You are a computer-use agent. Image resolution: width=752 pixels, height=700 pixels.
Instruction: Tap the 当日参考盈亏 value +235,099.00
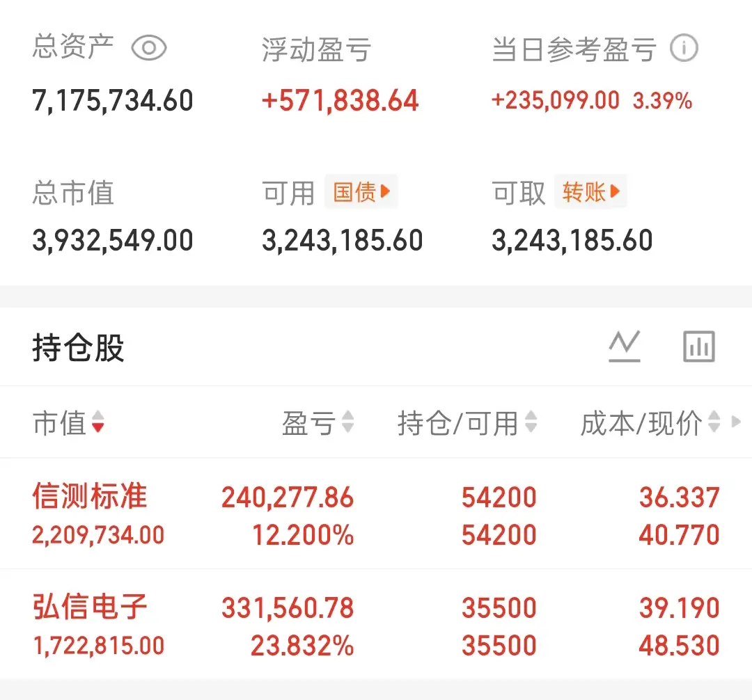click(556, 101)
